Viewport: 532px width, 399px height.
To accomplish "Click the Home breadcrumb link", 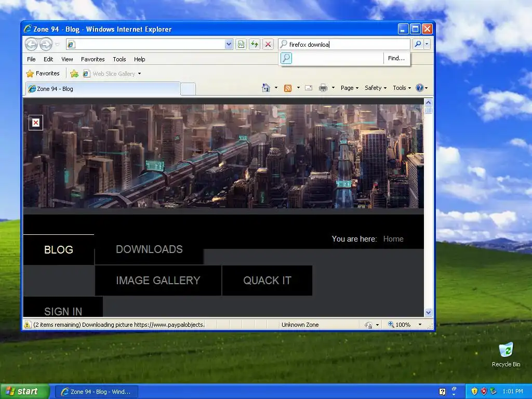I will (393, 239).
